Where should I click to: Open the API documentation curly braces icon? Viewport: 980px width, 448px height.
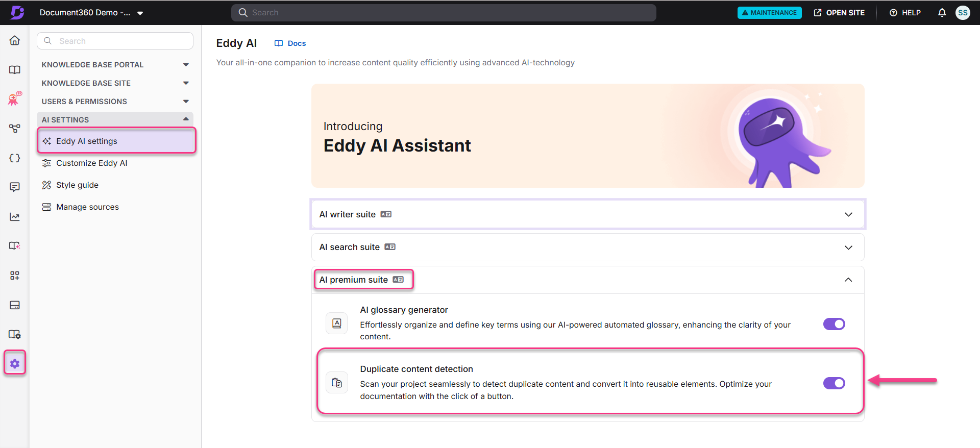(x=15, y=158)
